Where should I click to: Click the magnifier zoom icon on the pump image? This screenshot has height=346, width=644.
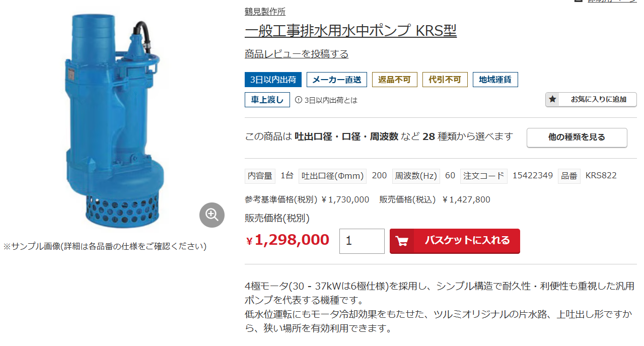212,215
